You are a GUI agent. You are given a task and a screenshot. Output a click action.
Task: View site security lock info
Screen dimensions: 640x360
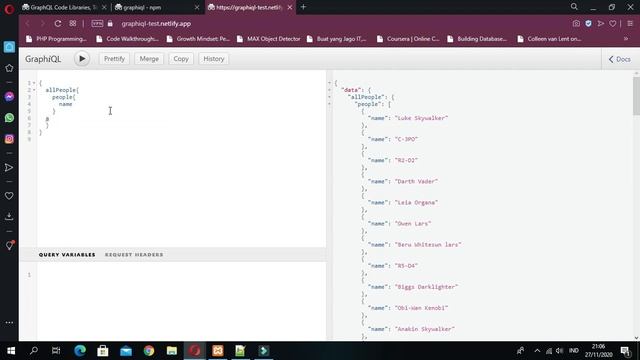[x=110, y=24]
